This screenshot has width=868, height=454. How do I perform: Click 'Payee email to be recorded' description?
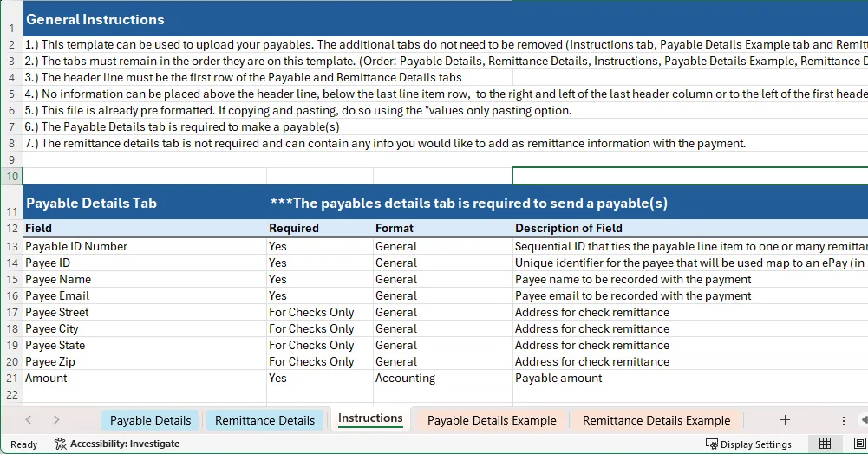click(690, 295)
